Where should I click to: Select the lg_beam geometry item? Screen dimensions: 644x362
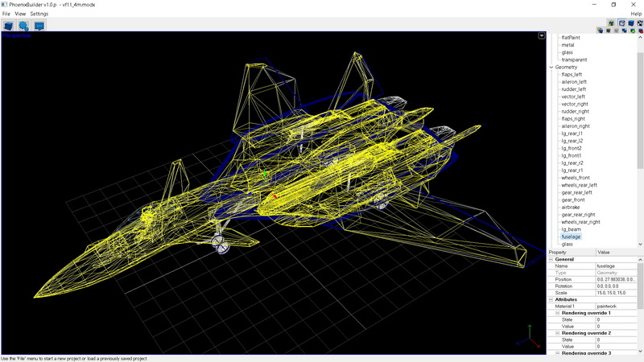click(571, 229)
